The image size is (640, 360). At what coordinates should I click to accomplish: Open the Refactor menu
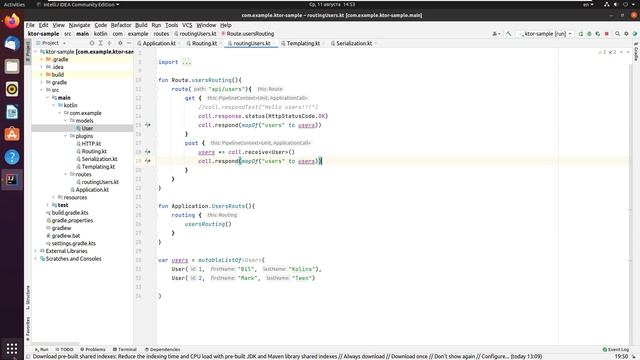121,25
